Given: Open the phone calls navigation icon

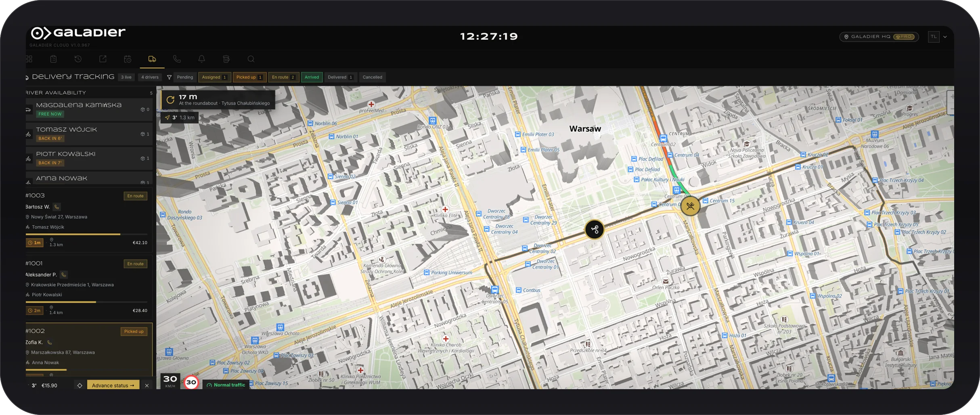Looking at the screenshot, I should click(x=177, y=59).
